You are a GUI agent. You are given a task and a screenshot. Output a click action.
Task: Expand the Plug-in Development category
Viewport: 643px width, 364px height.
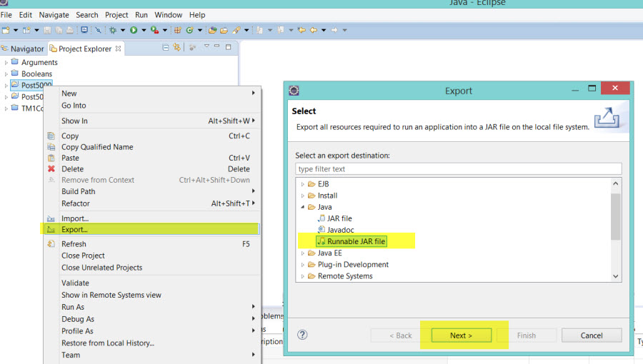[x=303, y=265]
